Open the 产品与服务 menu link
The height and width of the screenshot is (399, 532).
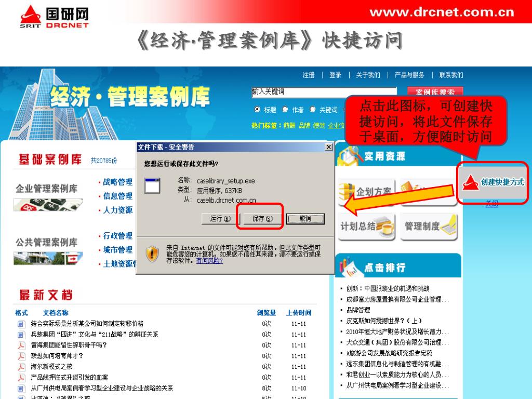(409, 75)
